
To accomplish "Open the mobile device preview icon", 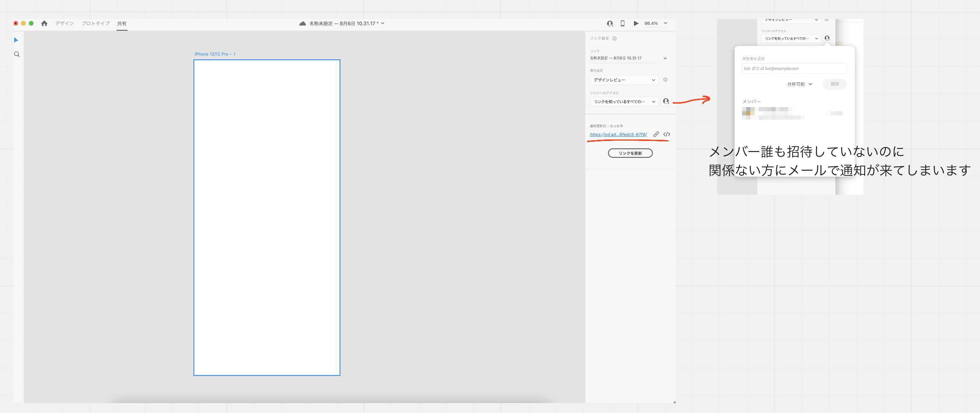I will click(622, 24).
